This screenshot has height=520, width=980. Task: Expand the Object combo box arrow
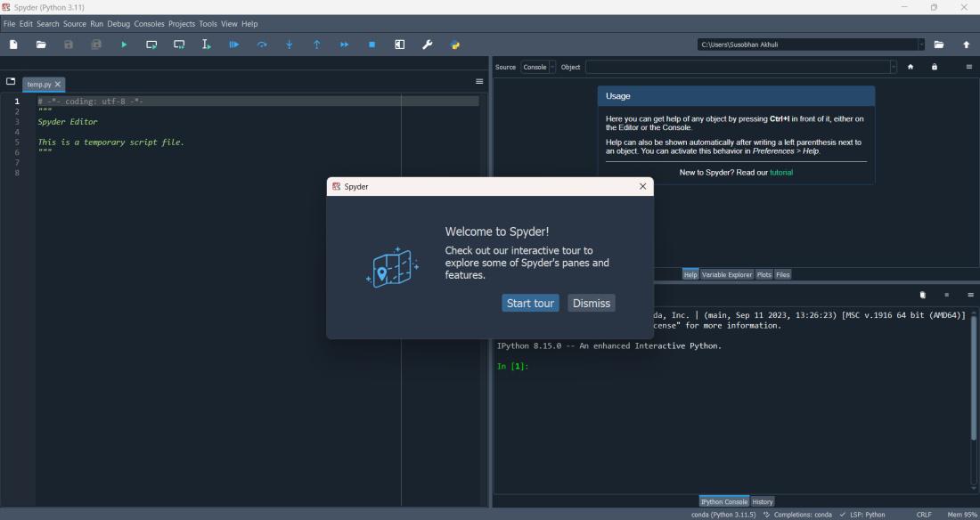pyautogui.click(x=893, y=67)
